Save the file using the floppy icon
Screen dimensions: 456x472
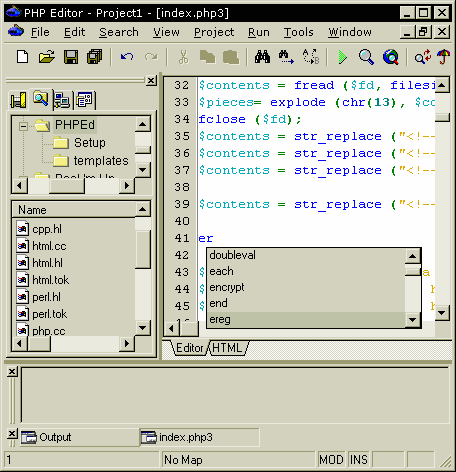coord(71,57)
